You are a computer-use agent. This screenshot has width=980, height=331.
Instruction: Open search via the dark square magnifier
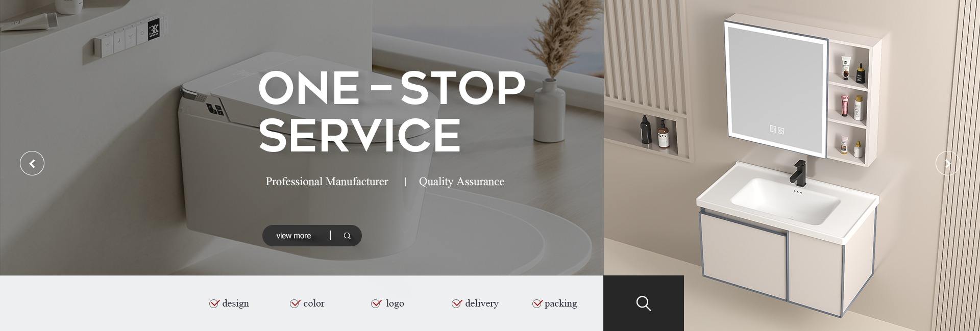(644, 303)
